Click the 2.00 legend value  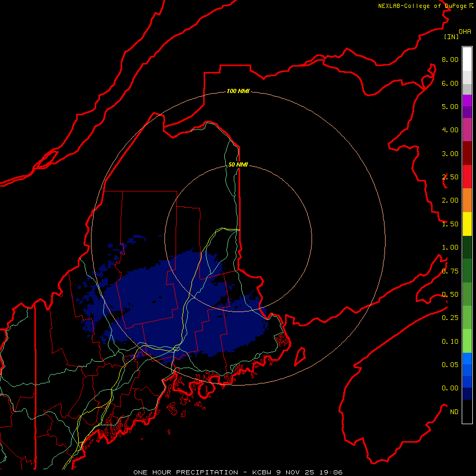click(450, 200)
